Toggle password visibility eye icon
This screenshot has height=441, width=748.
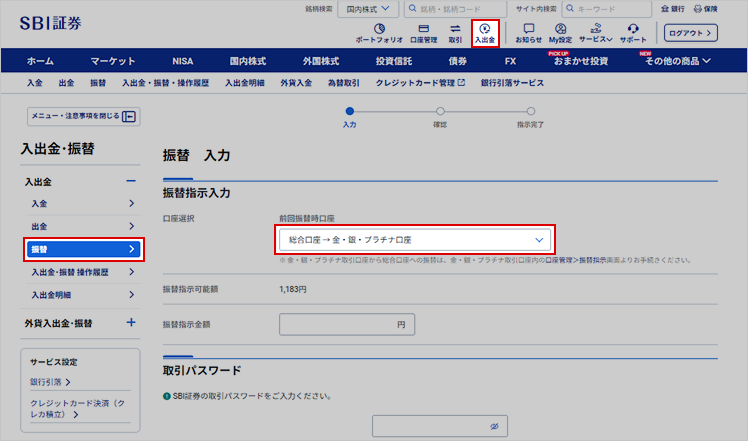pyautogui.click(x=494, y=427)
